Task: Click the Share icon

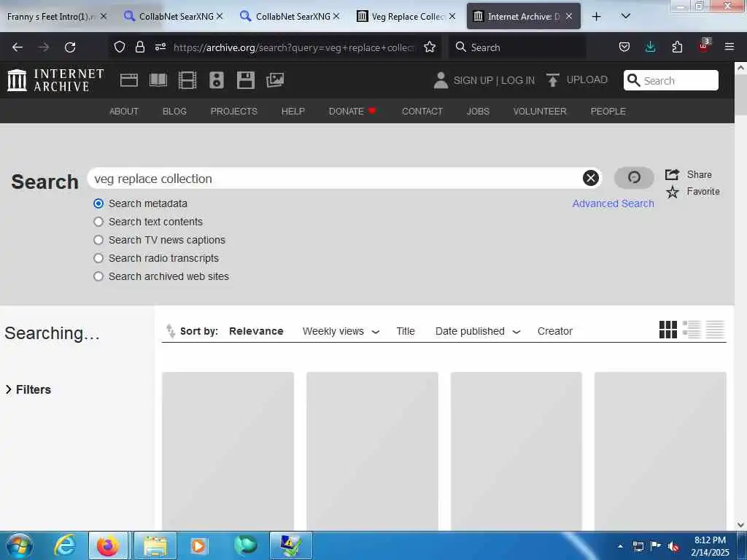Action: pyautogui.click(x=672, y=174)
